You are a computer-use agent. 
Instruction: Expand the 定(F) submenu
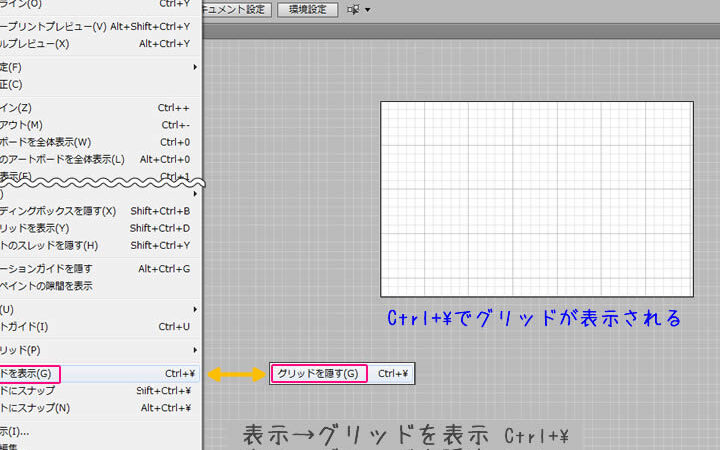[x=100, y=67]
